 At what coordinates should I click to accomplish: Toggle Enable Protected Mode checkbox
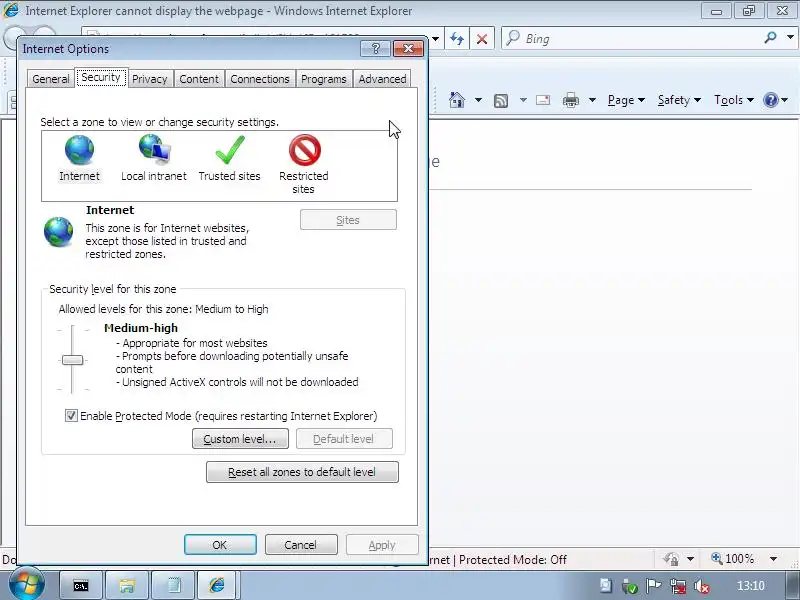(x=71, y=416)
